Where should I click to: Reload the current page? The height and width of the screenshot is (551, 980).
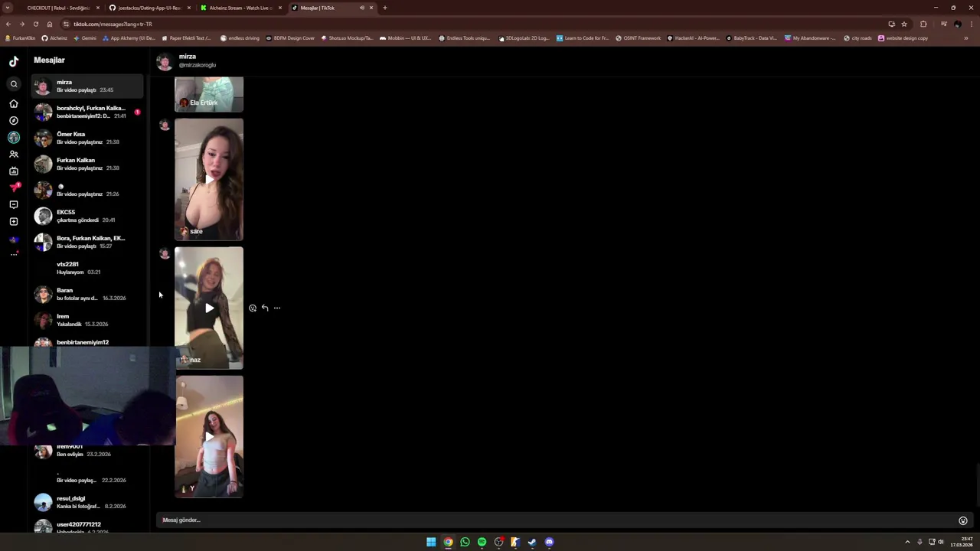tap(35, 24)
